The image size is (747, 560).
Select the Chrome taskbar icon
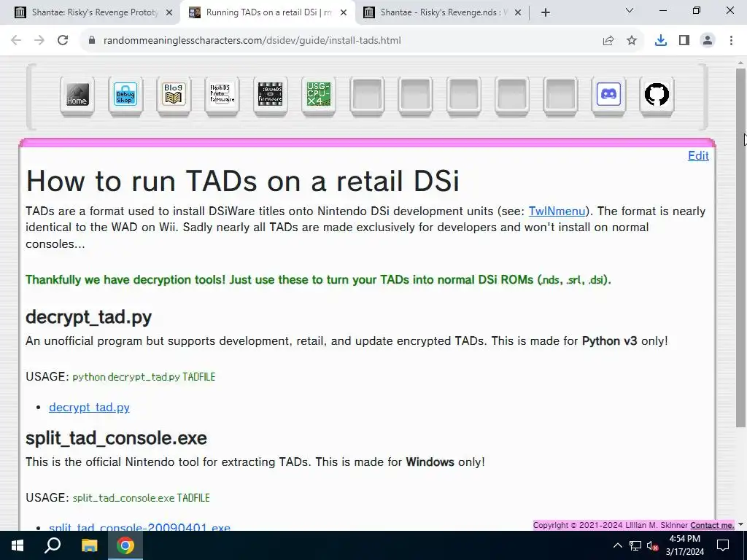(x=125, y=545)
